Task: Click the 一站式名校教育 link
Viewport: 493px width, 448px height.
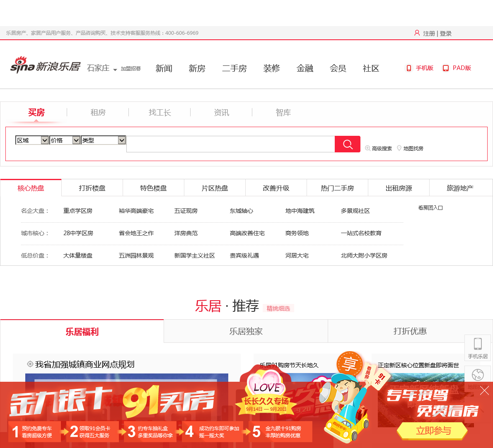Action: pyautogui.click(x=361, y=233)
